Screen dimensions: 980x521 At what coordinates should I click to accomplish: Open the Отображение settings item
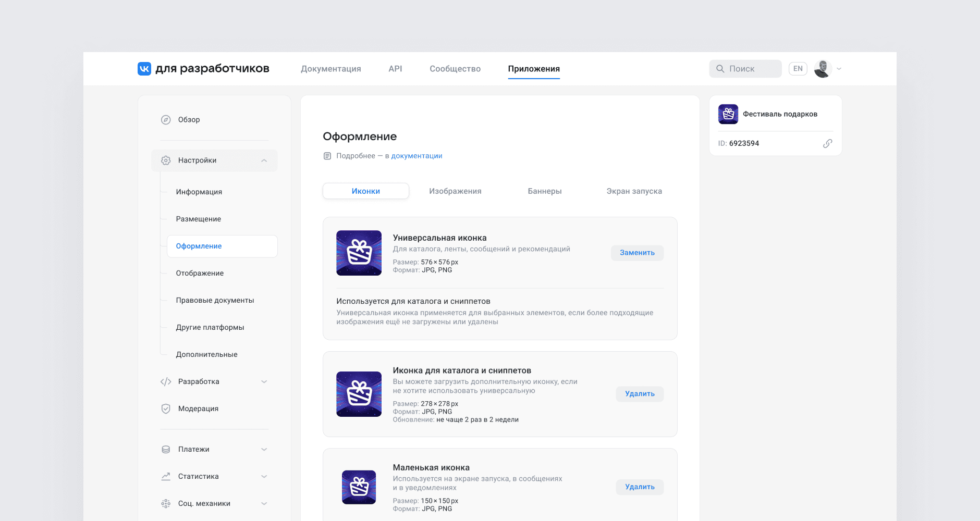click(x=200, y=273)
